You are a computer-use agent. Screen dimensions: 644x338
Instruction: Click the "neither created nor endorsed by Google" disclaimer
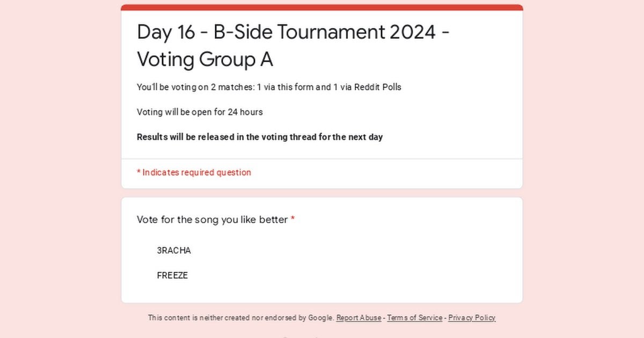click(241, 318)
